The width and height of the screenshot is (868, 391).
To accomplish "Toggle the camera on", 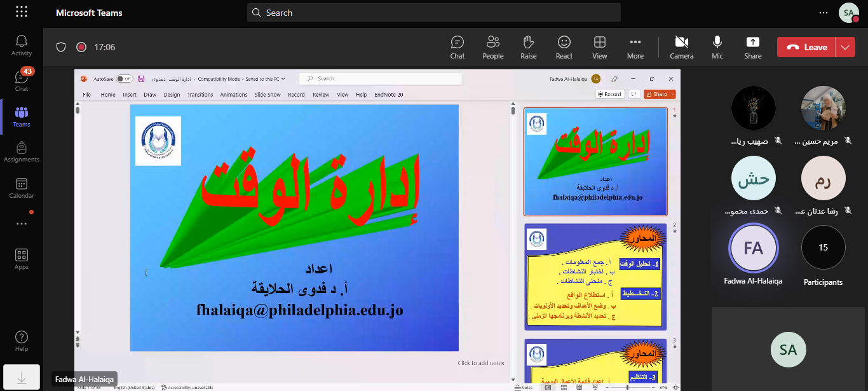I will click(x=682, y=47).
